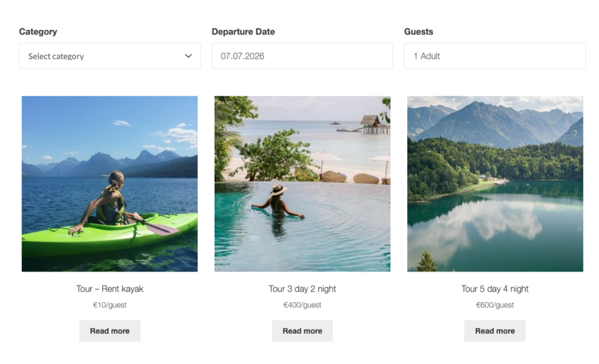Open the Select category dropdown

pyautogui.click(x=110, y=56)
